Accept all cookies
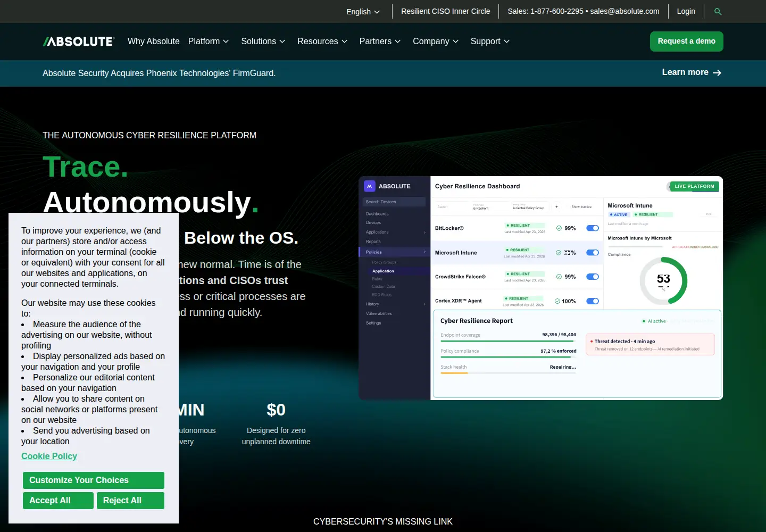The width and height of the screenshot is (766, 532). coord(58,501)
